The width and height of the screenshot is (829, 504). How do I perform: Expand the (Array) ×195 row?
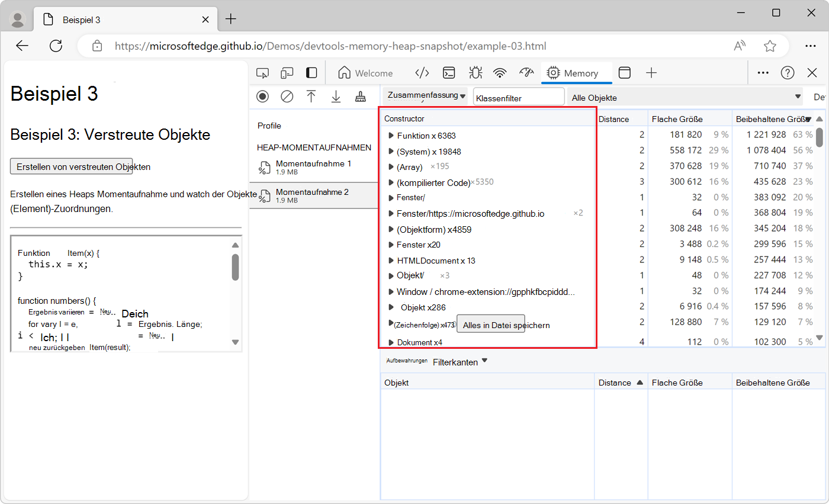pos(391,166)
